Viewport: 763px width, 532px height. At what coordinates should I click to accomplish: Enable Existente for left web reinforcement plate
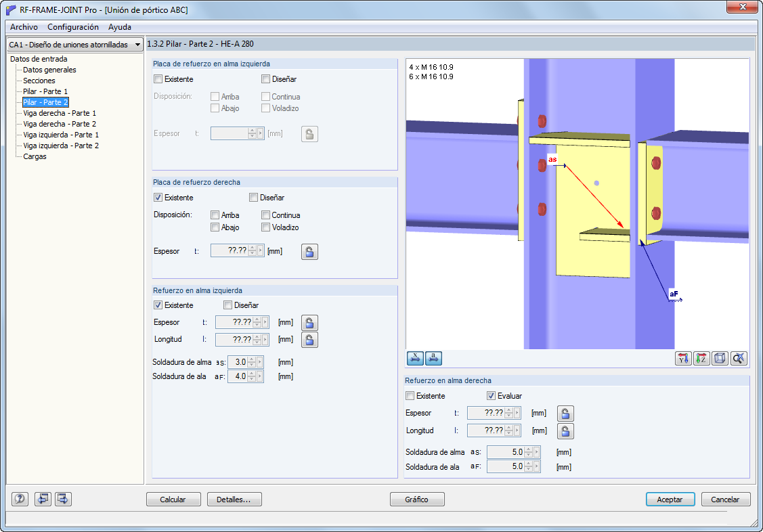point(158,79)
